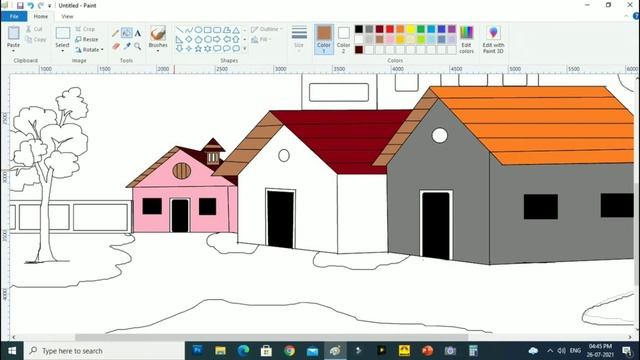Select the Text tool
Viewport: 640px width, 360px height.
tap(138, 33)
